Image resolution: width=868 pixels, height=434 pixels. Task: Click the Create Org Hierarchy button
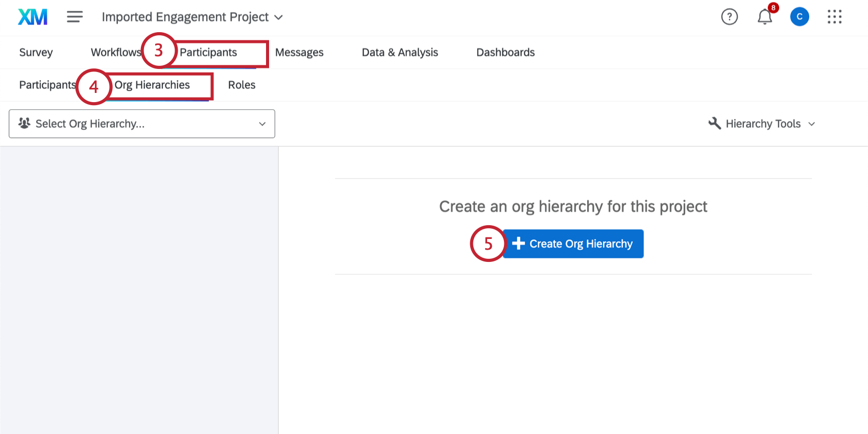pos(573,244)
